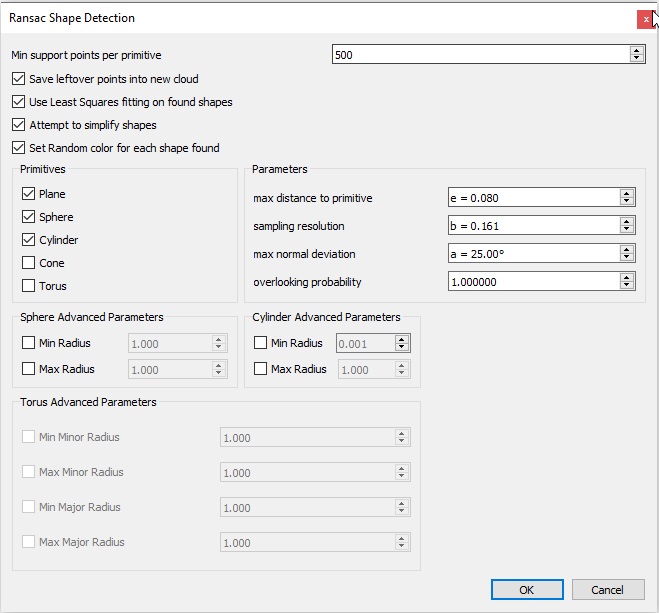Increase Min support points with stepper arrows
The height and width of the screenshot is (613, 659).
pos(637,51)
